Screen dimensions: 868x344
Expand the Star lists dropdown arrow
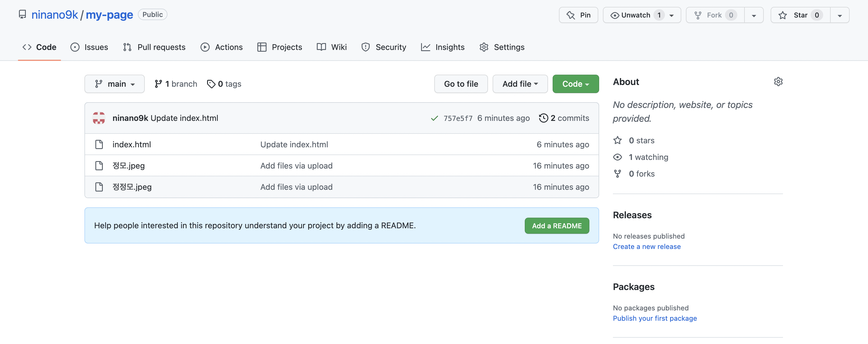(x=840, y=15)
